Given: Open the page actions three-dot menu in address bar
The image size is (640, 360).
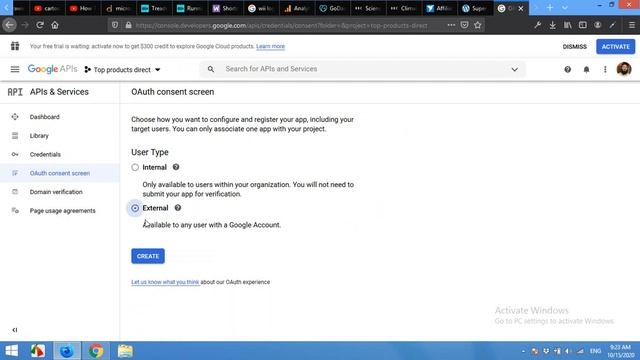Looking at the screenshot, I should pyautogui.click(x=451, y=25).
